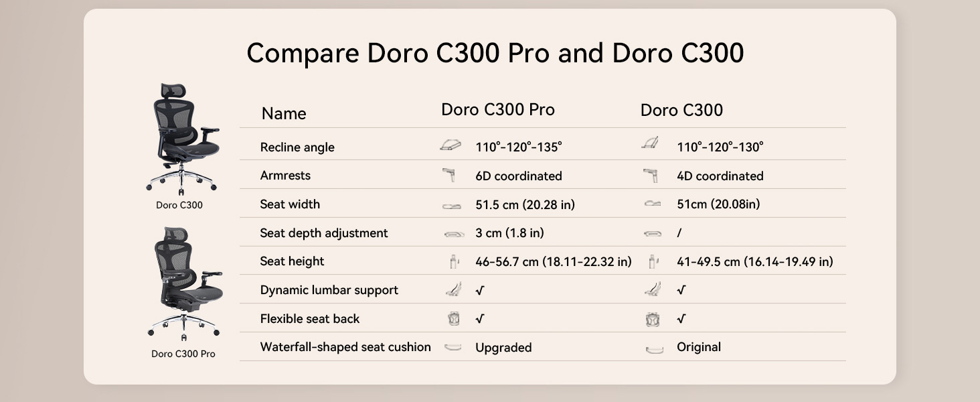Image resolution: width=980 pixels, height=402 pixels.
Task: Click the "Waterfall-shaped seat cushion" row label
Action: pos(345,347)
